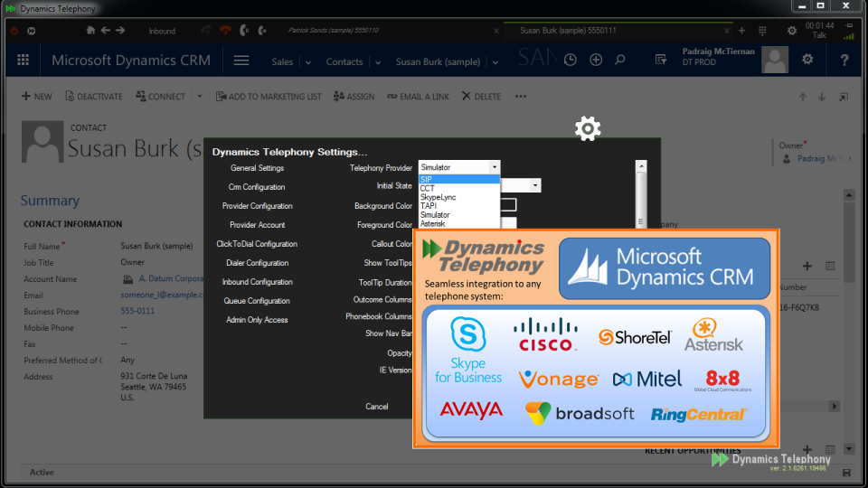
Task: Click the red power icon in the telephony bar
Action: tap(14, 31)
